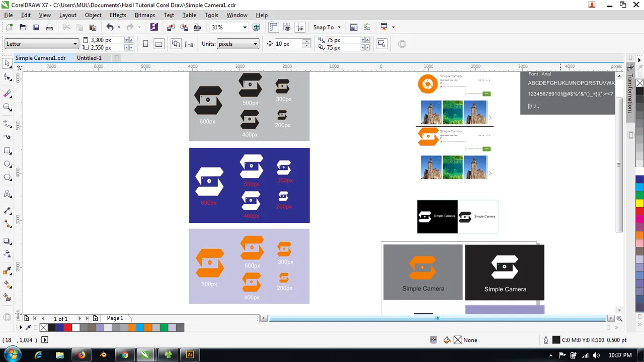
Task: Expand the Transformations docker tab
Action: pos(630,94)
